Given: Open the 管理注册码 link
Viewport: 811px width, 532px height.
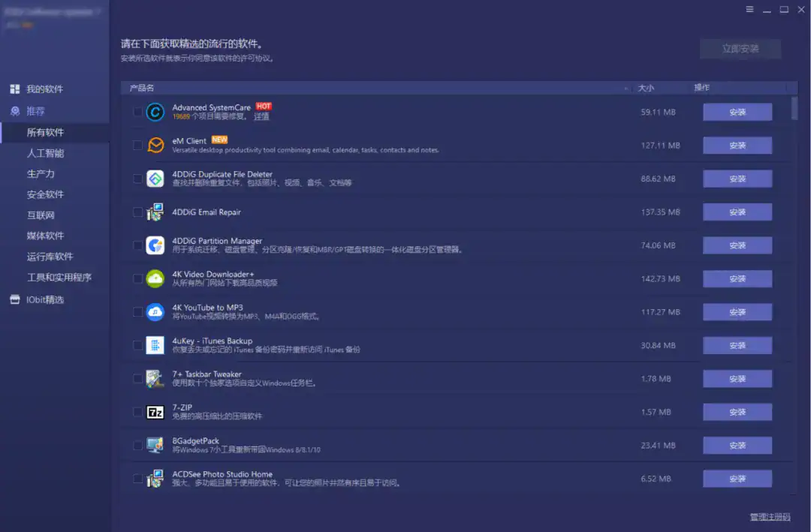Looking at the screenshot, I should click(x=770, y=516).
